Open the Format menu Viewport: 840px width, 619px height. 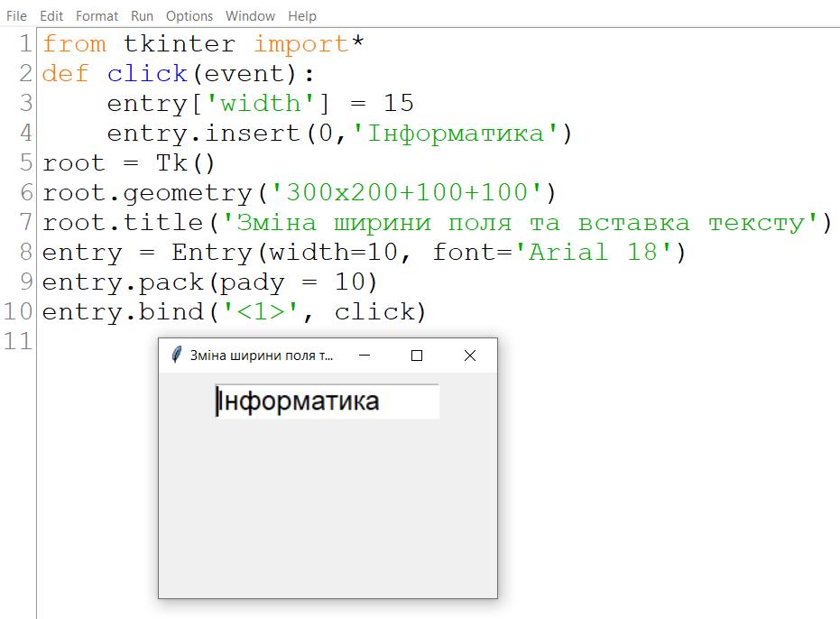click(x=97, y=16)
